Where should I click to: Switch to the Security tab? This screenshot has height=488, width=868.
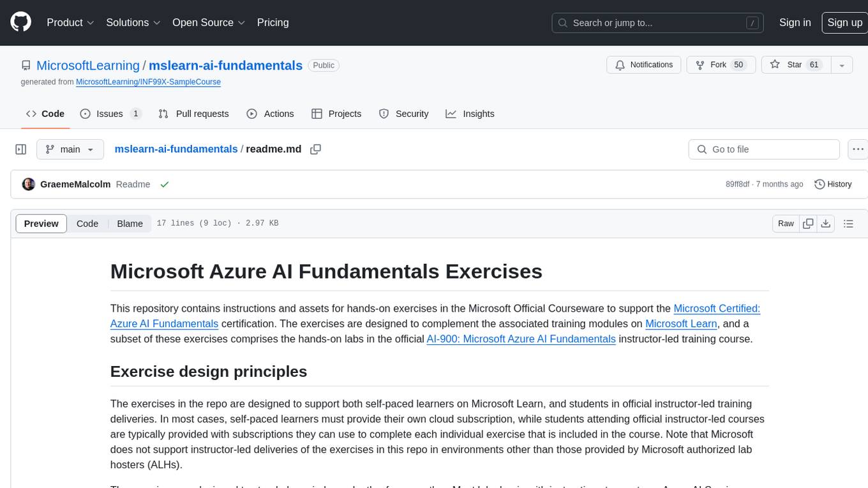[403, 114]
